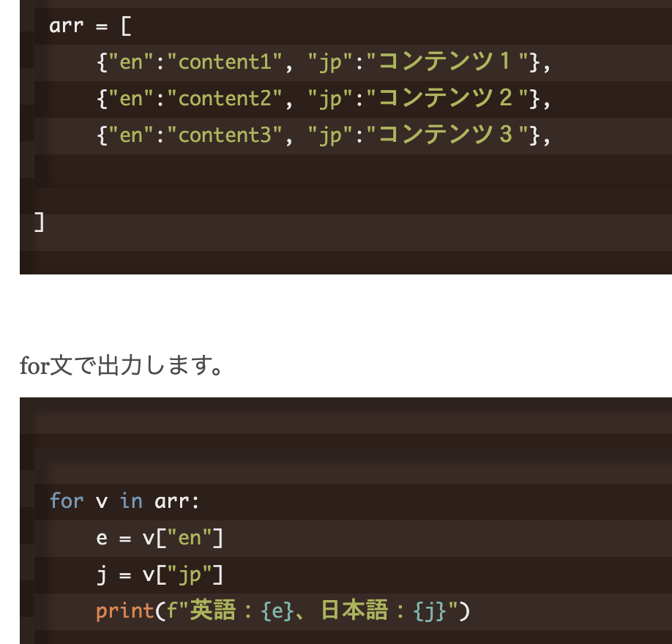Place cursor on the "j" variable assignment

pos(102,575)
